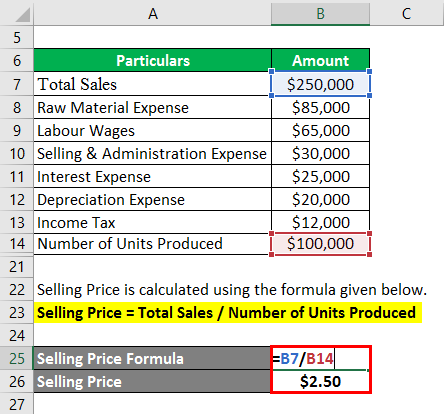Select row 5 header

17,37
